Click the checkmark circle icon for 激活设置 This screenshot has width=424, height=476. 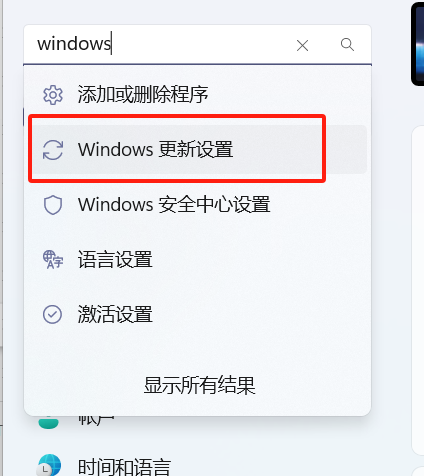[52, 314]
